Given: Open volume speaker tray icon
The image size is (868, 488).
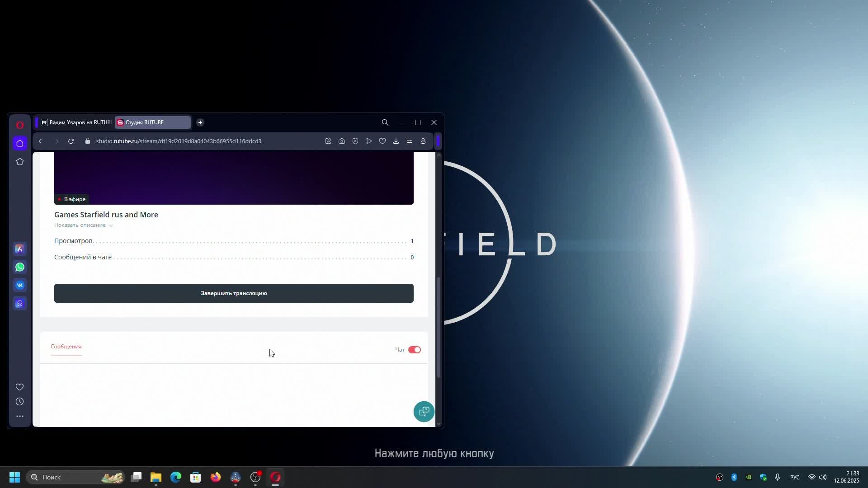Looking at the screenshot, I should (823, 477).
